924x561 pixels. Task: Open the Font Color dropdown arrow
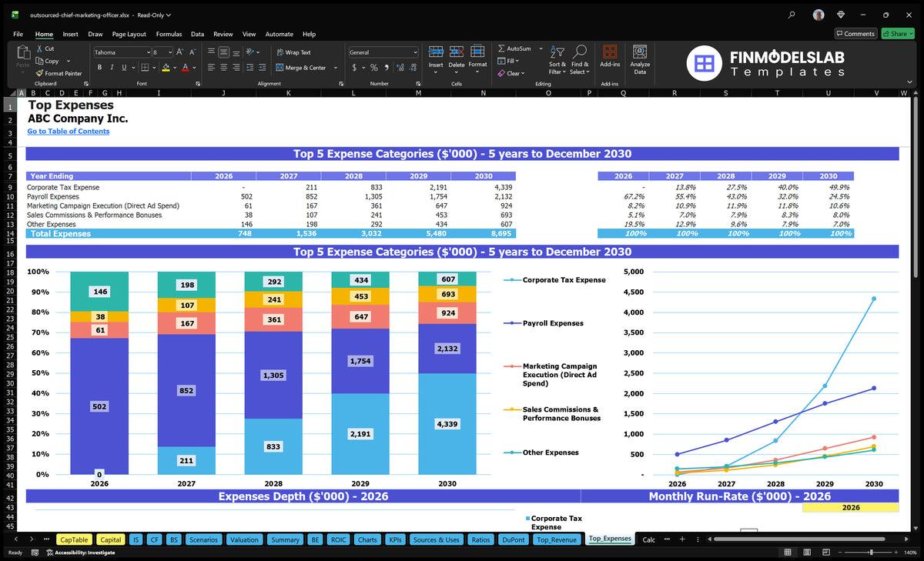194,68
